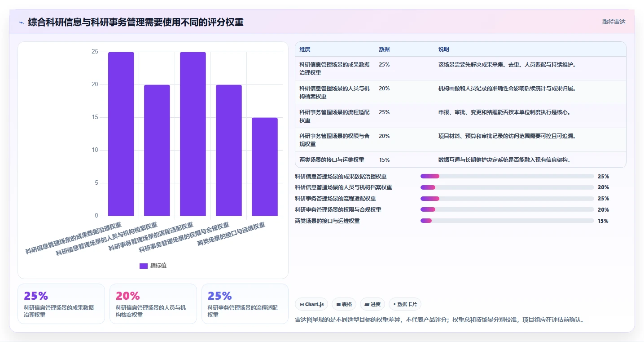Click table cell 科研信息管理场景的成果数据治理权重
Viewport: 644px width, 342px height.
click(335, 68)
